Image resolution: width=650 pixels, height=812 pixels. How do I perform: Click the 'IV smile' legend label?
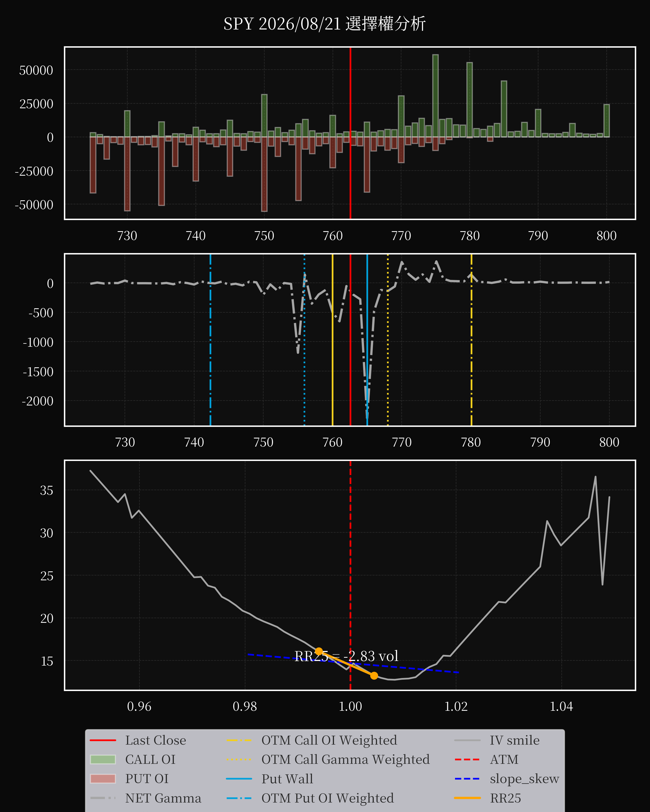pyautogui.click(x=514, y=740)
